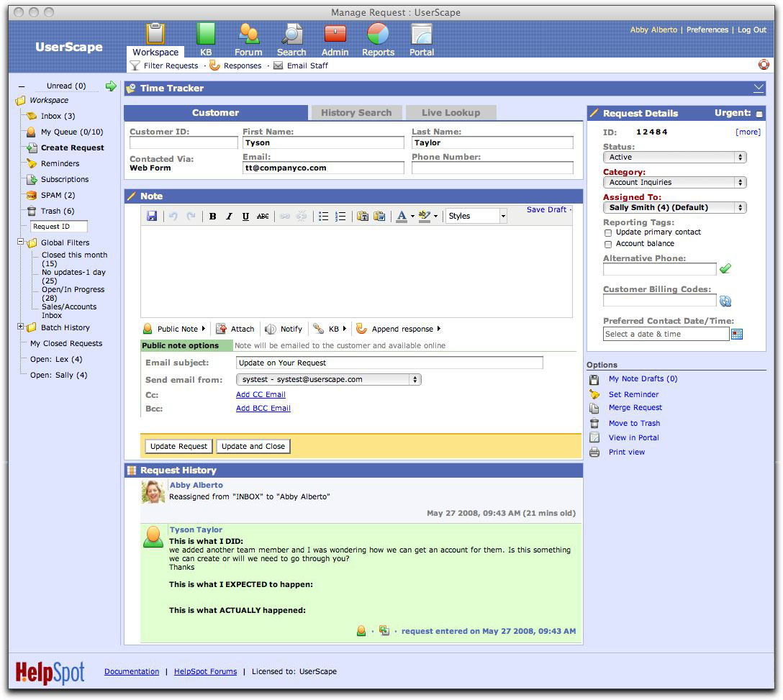
Task: Click green arrow next to Unread
Action: click(x=111, y=86)
